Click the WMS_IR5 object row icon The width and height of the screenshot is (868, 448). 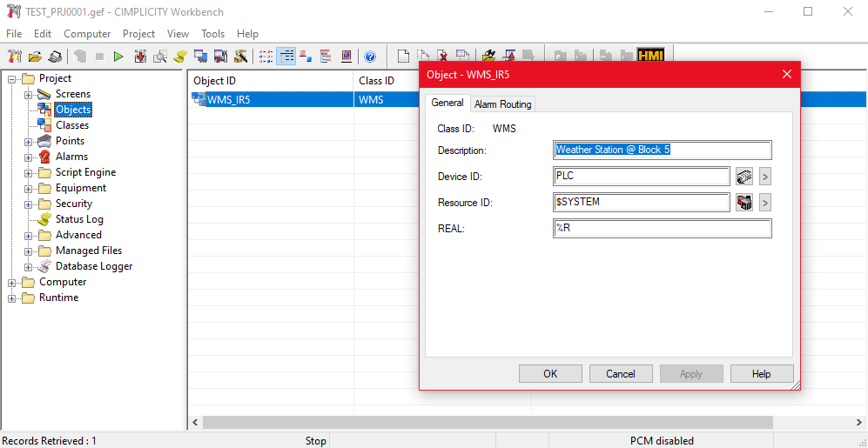click(198, 99)
